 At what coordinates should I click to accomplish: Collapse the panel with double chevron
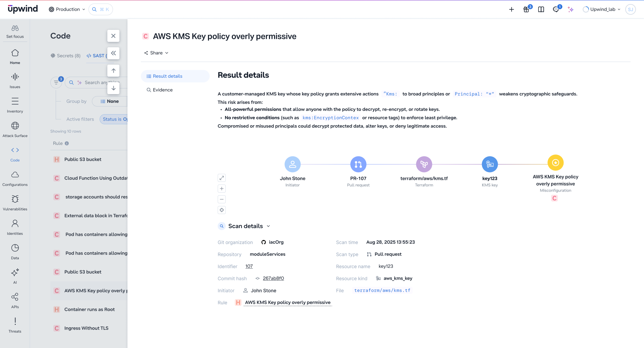pyautogui.click(x=113, y=53)
